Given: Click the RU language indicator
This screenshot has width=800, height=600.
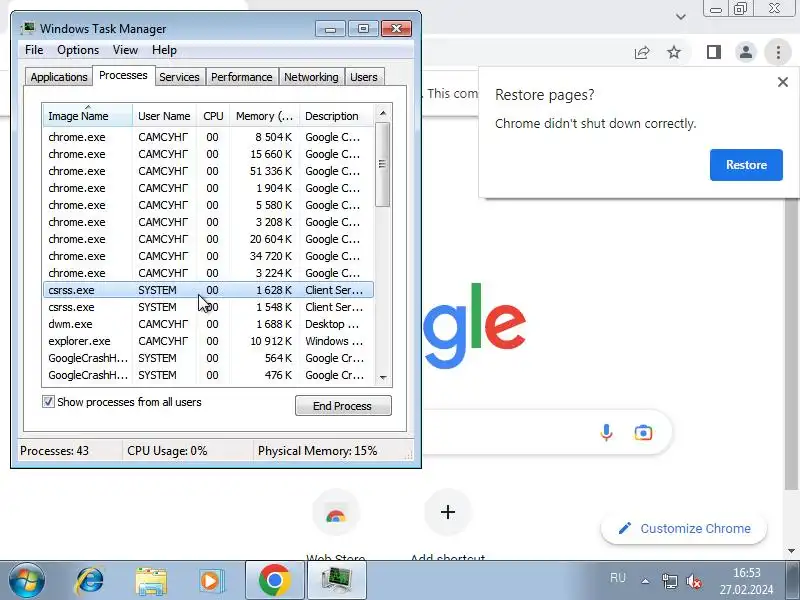Looking at the screenshot, I should [617, 578].
